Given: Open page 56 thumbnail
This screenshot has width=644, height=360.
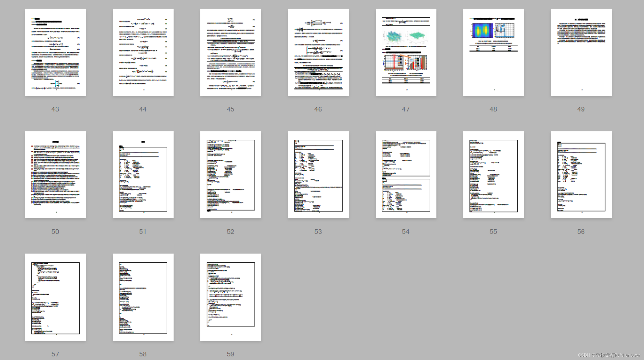Looking at the screenshot, I should point(581,175).
